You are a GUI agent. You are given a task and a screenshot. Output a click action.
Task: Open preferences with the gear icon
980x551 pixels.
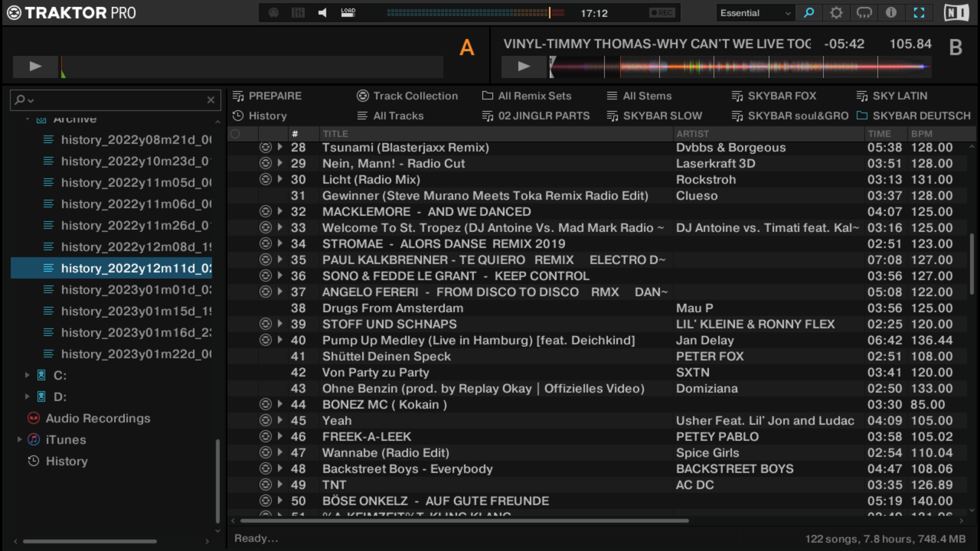(x=836, y=13)
